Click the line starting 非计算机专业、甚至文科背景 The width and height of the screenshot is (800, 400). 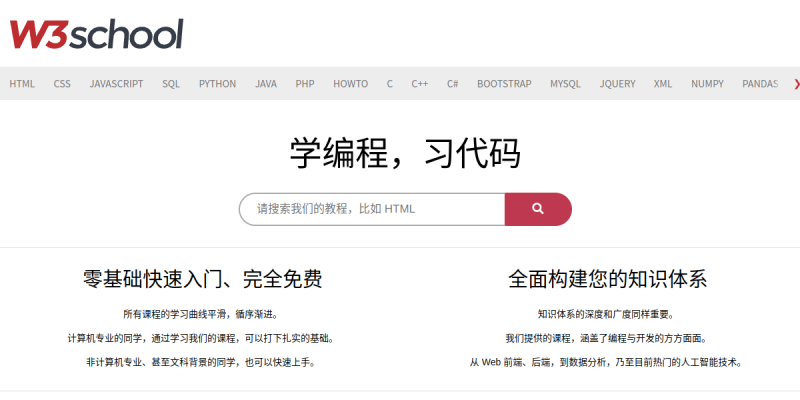point(202,363)
